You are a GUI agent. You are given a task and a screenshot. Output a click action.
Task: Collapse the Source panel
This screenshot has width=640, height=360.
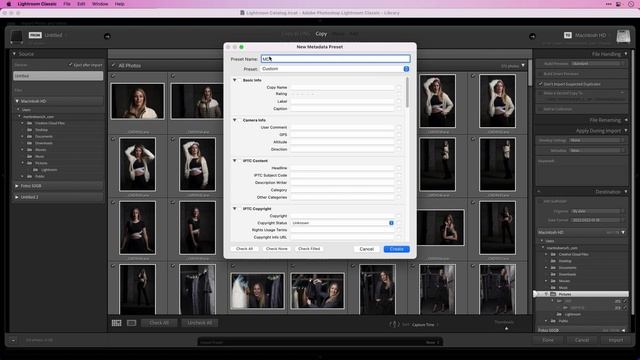[x=14, y=54]
